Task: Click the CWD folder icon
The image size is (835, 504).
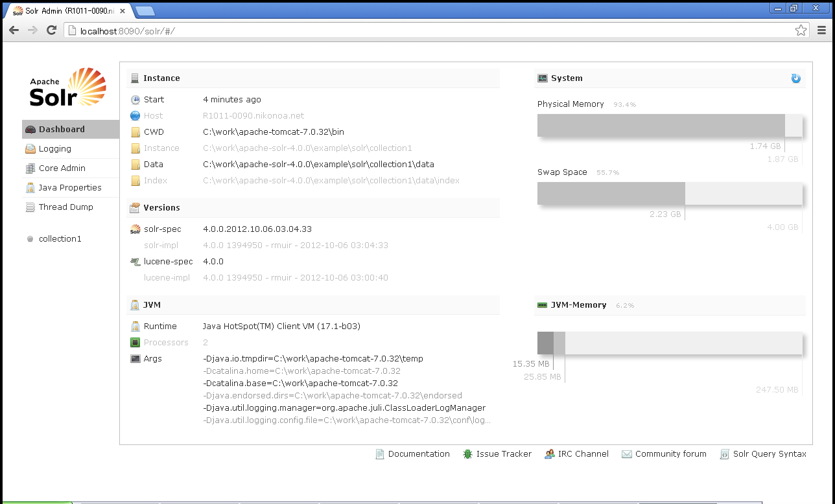Action: (135, 132)
